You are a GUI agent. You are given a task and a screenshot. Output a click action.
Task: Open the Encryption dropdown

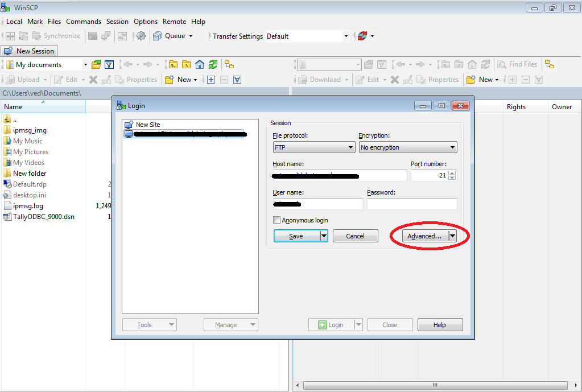tap(408, 147)
